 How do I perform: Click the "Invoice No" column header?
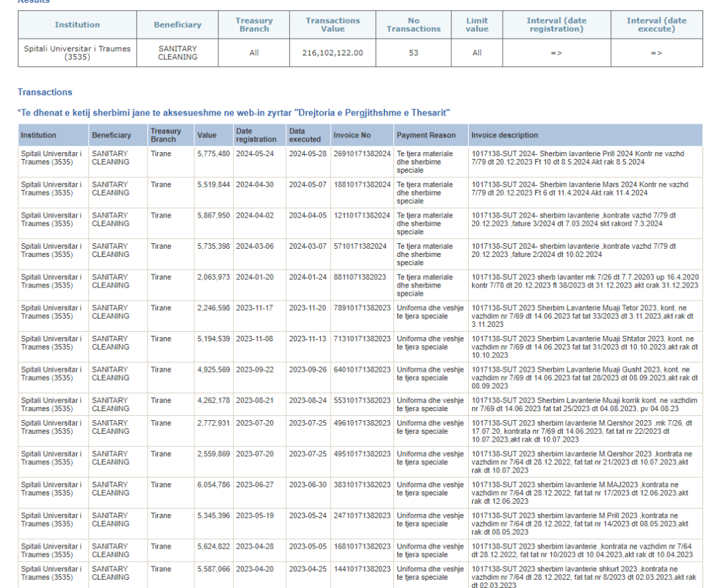click(x=352, y=135)
